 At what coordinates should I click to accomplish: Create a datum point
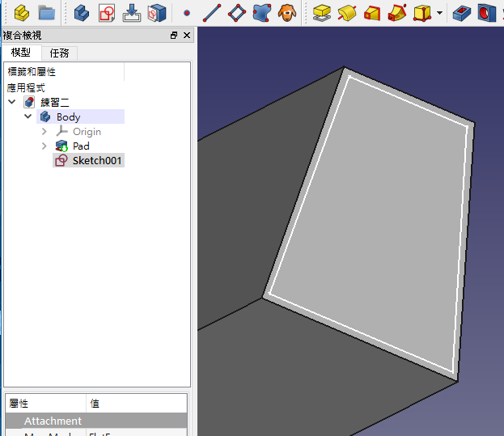point(187,13)
